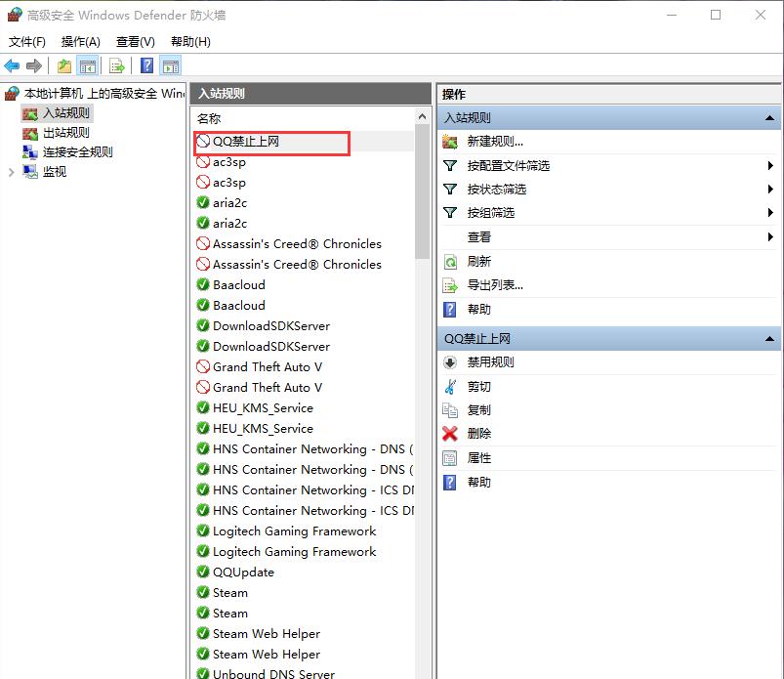Click the Forward arrow toolbar icon
Viewport: 784px width, 679px height.
click(x=34, y=65)
